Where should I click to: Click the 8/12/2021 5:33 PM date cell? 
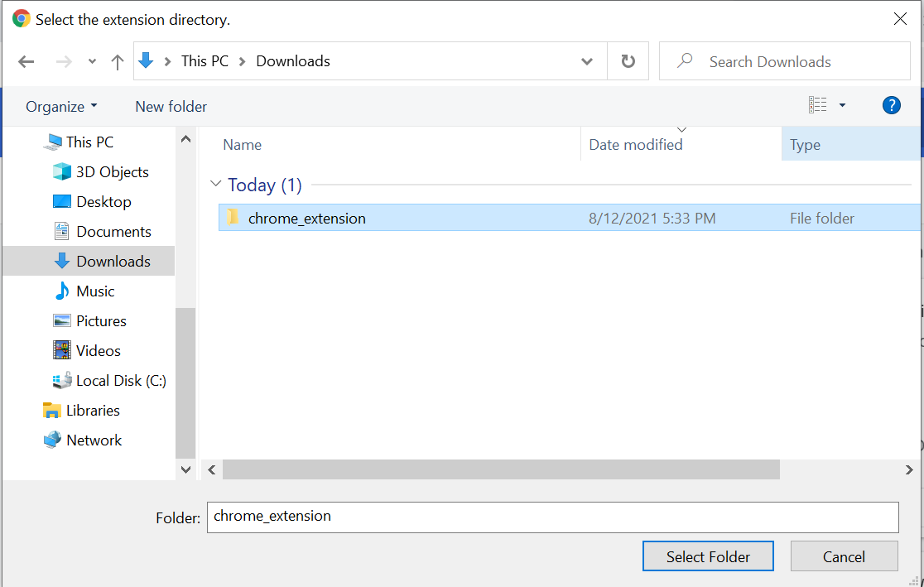click(652, 219)
